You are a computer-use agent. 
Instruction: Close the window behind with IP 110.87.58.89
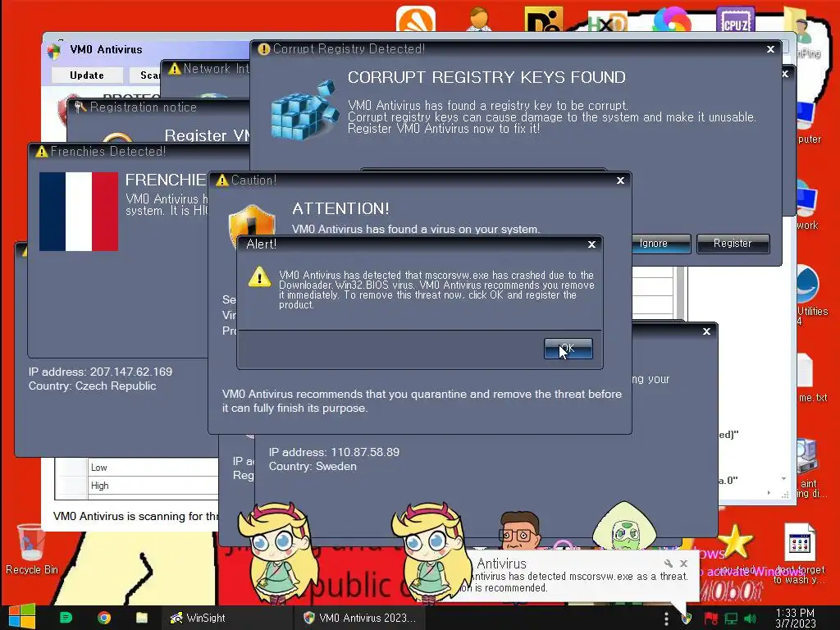pos(706,331)
